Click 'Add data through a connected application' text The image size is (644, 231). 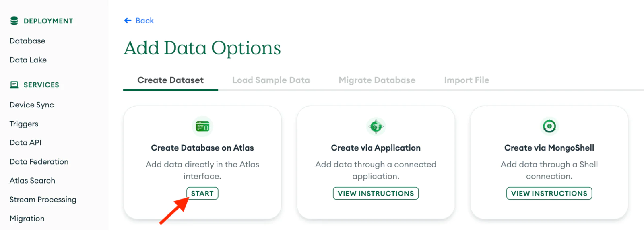(376, 170)
